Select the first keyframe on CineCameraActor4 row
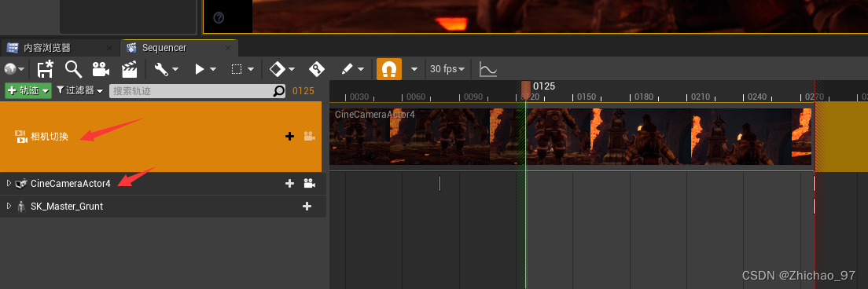The height and width of the screenshot is (289, 868). click(x=440, y=184)
